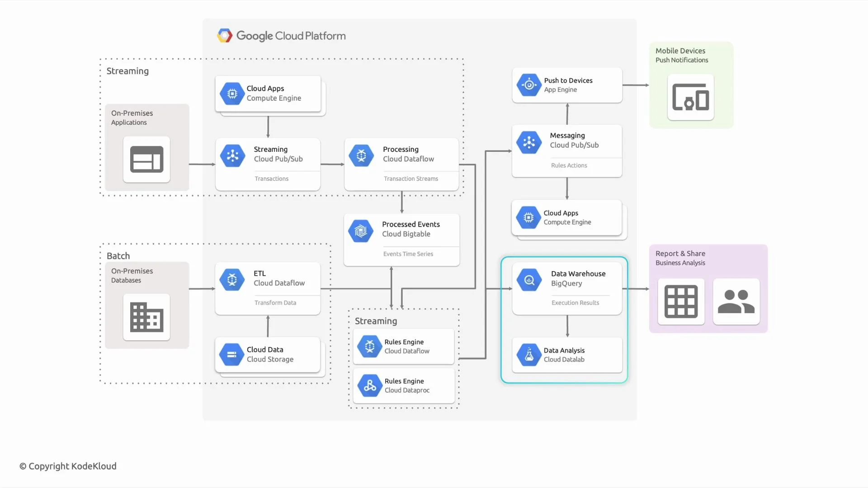
Task: Select the Cloud Data Cloud Storage icon
Action: (x=232, y=355)
